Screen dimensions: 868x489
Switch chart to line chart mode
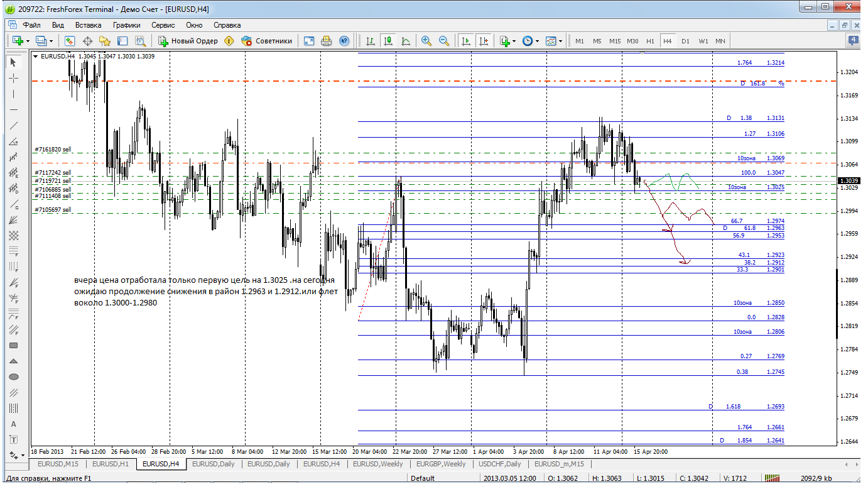pyautogui.click(x=406, y=41)
